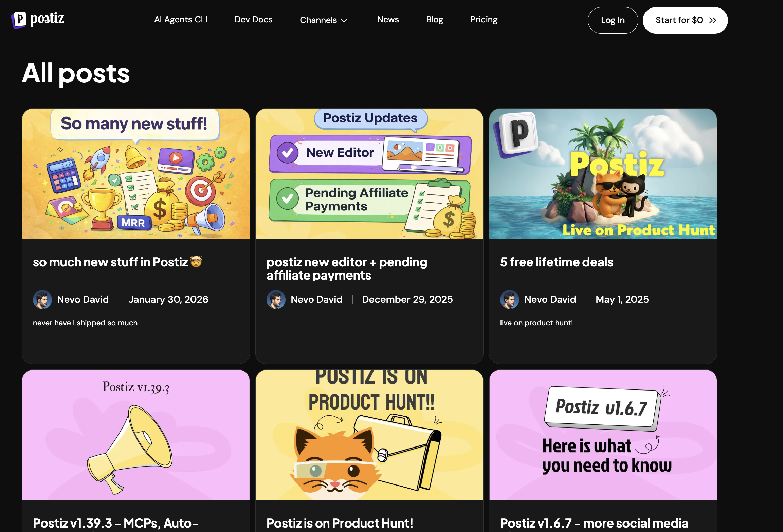The image size is (783, 532).
Task: Navigate to the Blog page
Action: tap(435, 20)
